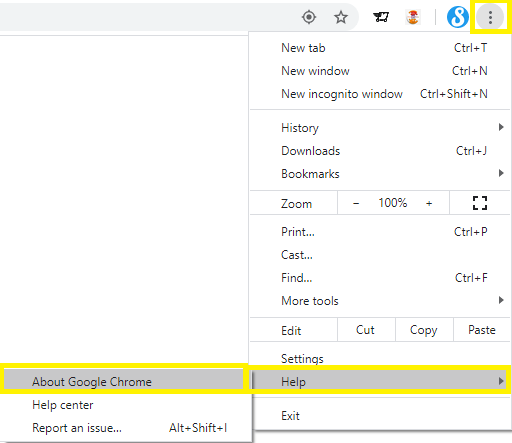Image resolution: width=512 pixels, height=443 pixels.
Task: Expand the History submenu
Action: (x=380, y=128)
